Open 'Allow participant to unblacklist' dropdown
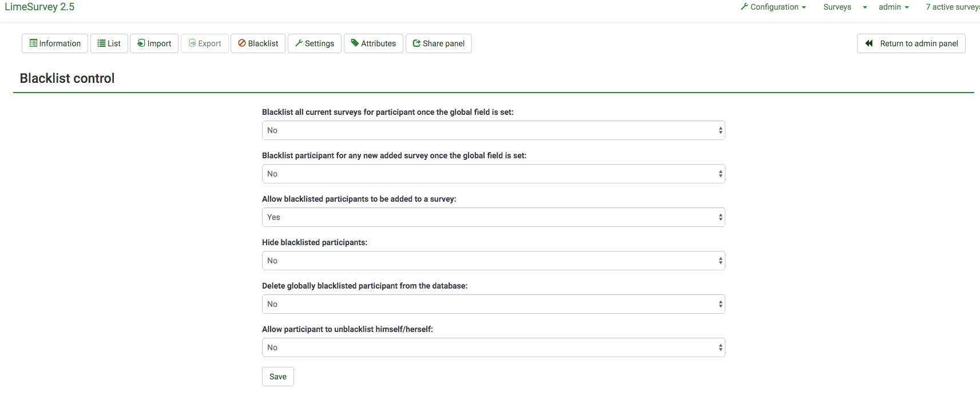The height and width of the screenshot is (404, 980). 493,347
